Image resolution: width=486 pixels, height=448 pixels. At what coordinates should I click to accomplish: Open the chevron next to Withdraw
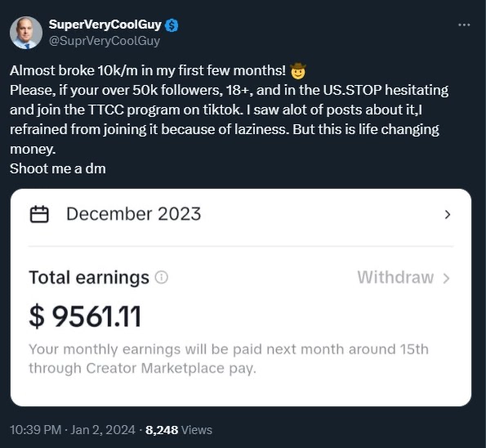pyautogui.click(x=446, y=278)
